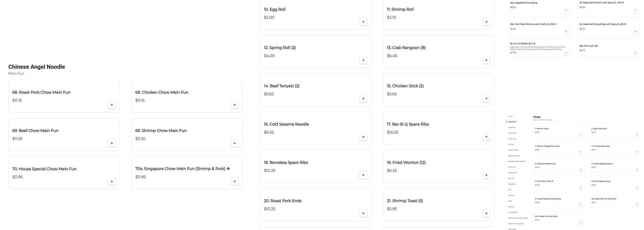Click plus for Bar-B-Q Spare Ribs

point(486,137)
